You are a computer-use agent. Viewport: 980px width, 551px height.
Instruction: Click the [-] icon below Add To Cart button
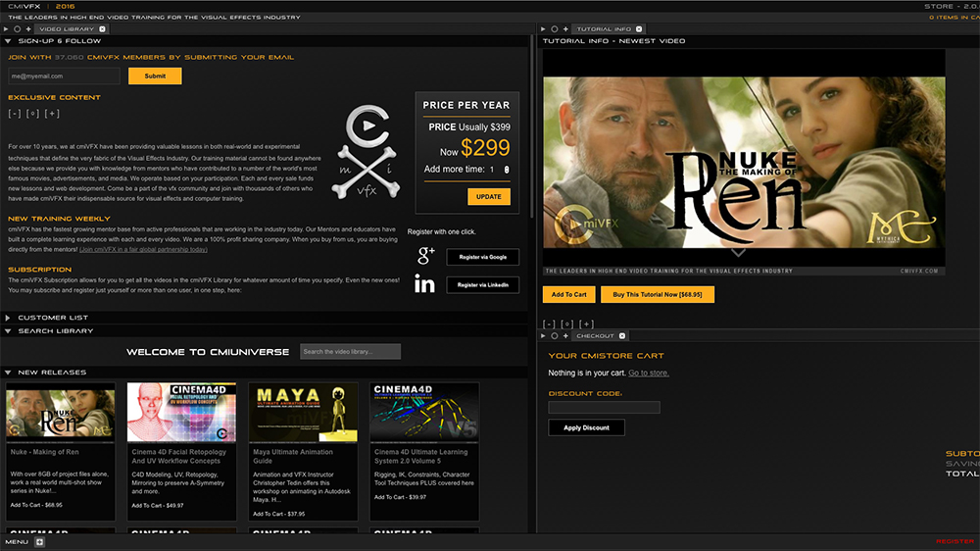coord(549,324)
